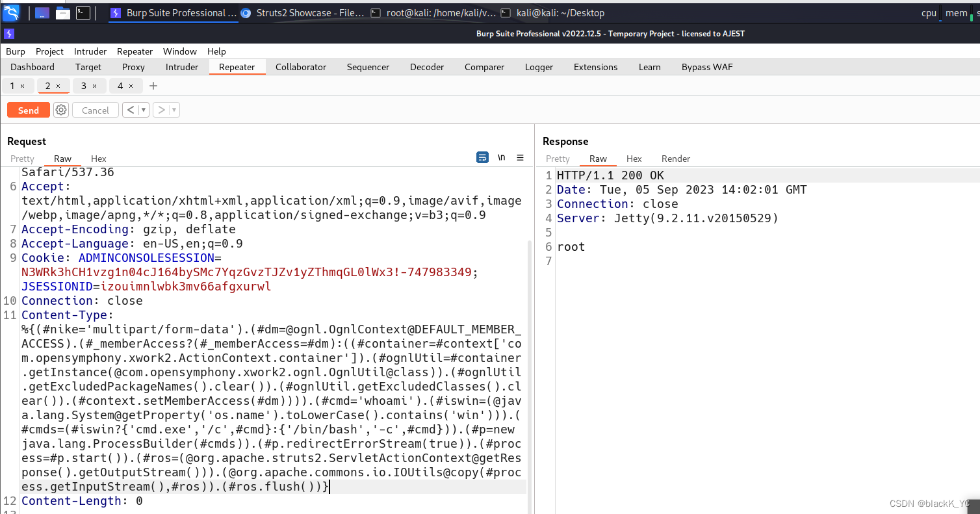980x514 pixels.
Task: Close Repeater tab 1
Action: [23, 86]
